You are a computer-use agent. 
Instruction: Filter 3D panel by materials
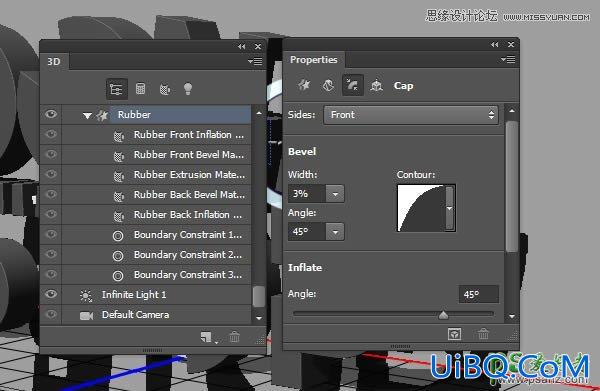(x=165, y=89)
